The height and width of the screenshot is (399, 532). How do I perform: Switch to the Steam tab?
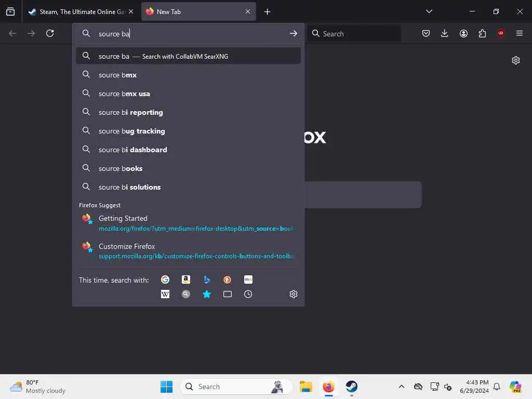point(81,11)
